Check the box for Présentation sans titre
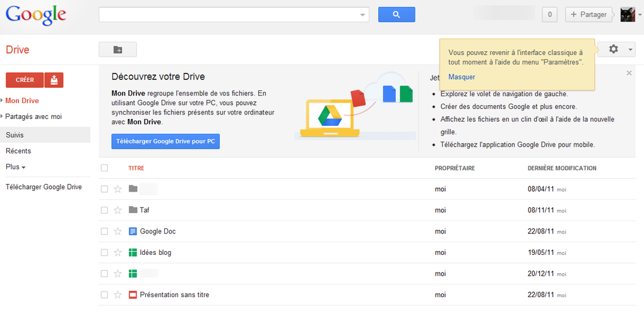Image resolution: width=644 pixels, height=313 pixels. (104, 295)
